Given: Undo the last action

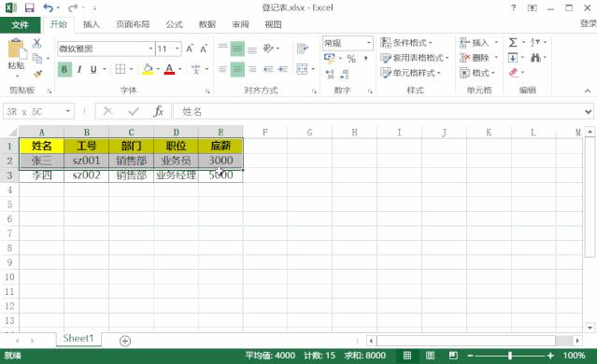Looking at the screenshot, I should coord(48,7).
